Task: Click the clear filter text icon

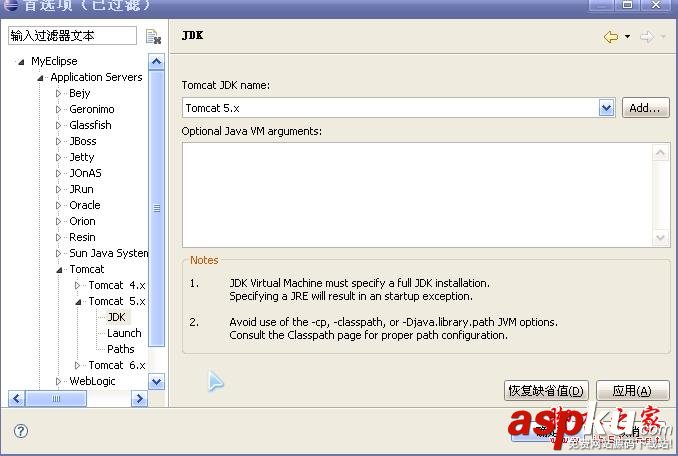Action: tap(153, 37)
